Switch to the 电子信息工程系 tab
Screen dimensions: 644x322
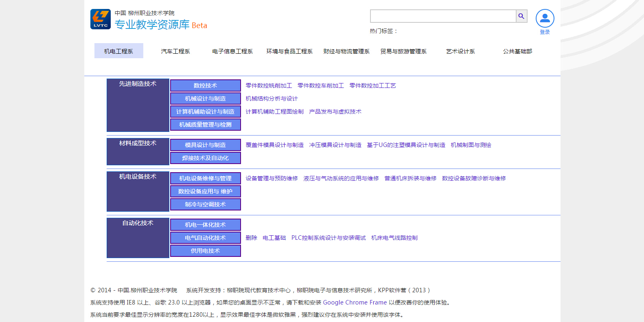pyautogui.click(x=232, y=51)
